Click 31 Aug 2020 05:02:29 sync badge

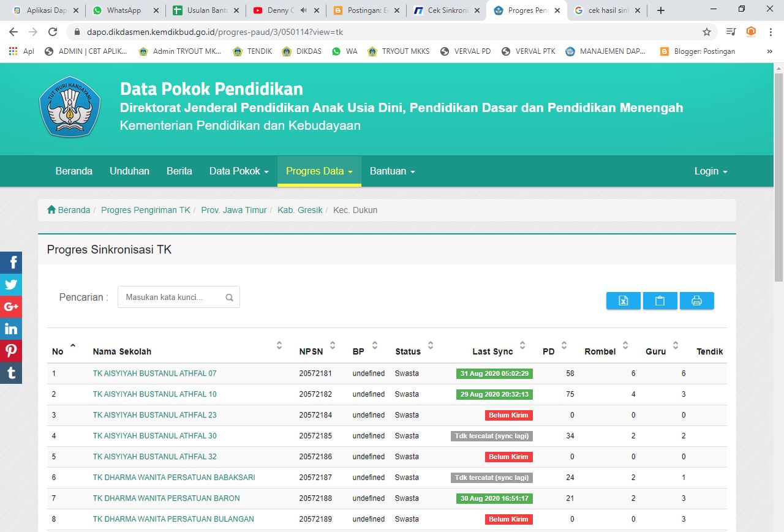[x=494, y=373]
